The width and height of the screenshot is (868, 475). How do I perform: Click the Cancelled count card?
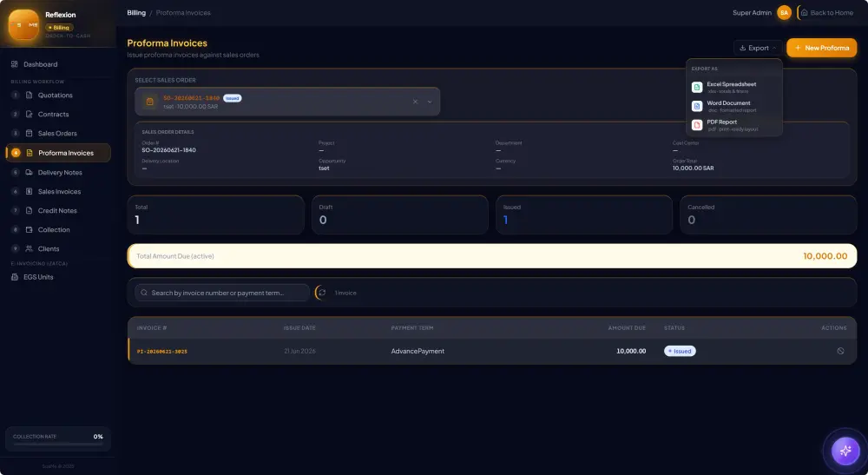pos(768,214)
